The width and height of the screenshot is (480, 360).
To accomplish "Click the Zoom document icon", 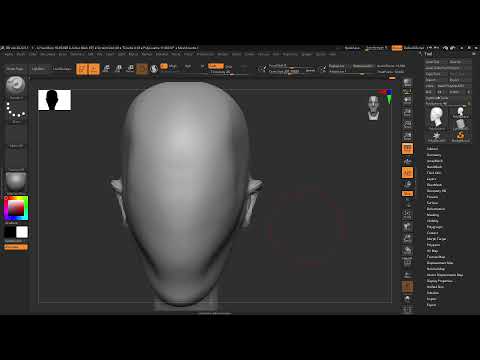I will pyautogui.click(x=407, y=112).
